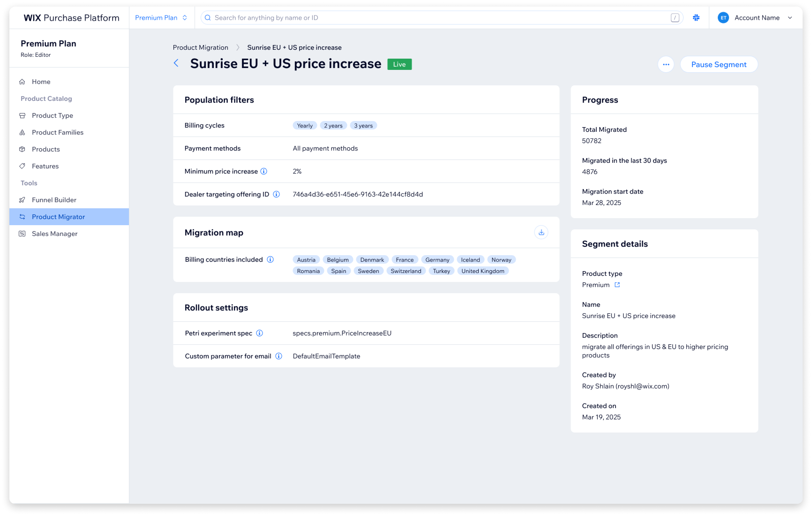Click the United Kingdom country tag
This screenshot has height=516, width=812.
coord(483,271)
